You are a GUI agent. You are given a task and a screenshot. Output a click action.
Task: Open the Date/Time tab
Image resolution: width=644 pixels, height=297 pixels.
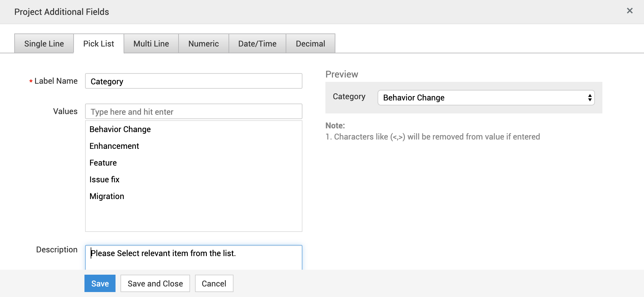pyautogui.click(x=257, y=44)
